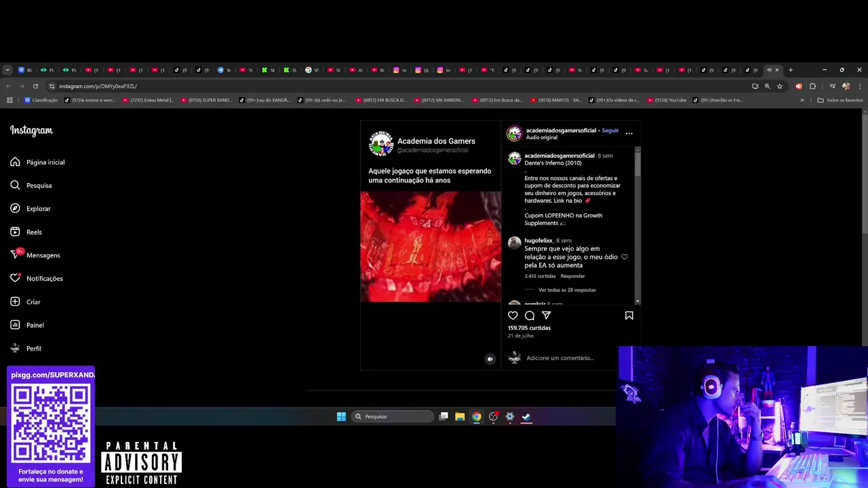The width and height of the screenshot is (868, 488).
Task: Open Chrome media control icon
Action: pos(833,86)
